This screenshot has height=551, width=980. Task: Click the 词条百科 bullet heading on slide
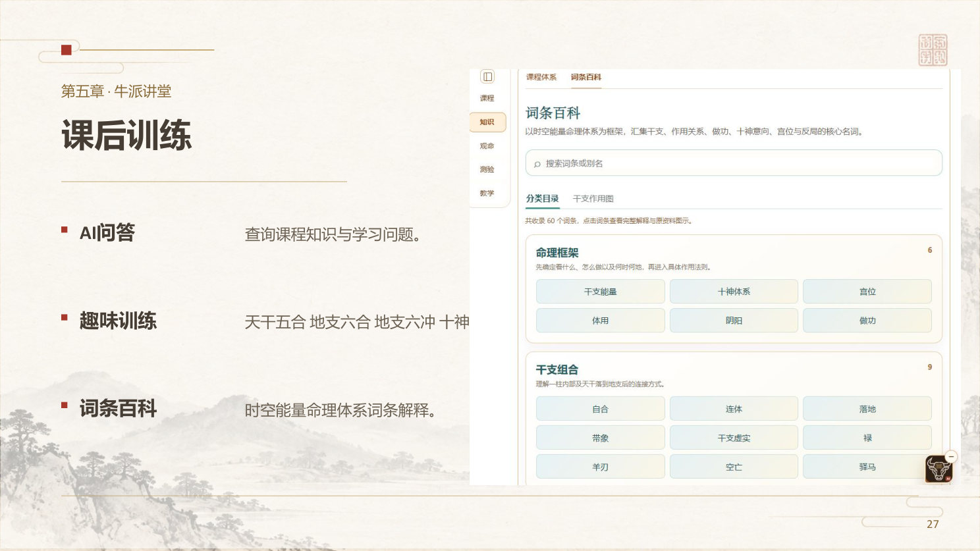[118, 409]
